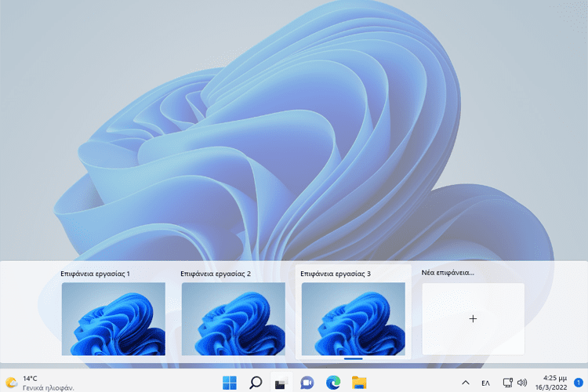Image resolution: width=588 pixels, height=392 pixels.
Task: Click the 16/3/2022 date text
Action: tap(551, 387)
